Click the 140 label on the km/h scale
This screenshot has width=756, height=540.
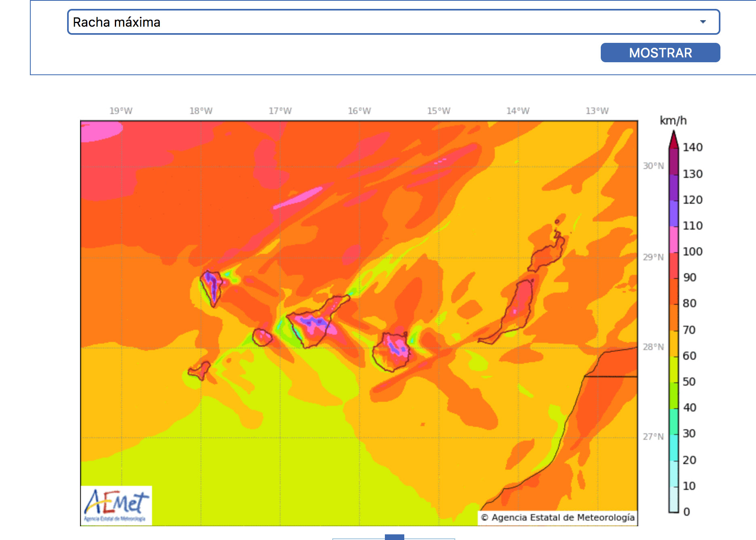click(693, 147)
